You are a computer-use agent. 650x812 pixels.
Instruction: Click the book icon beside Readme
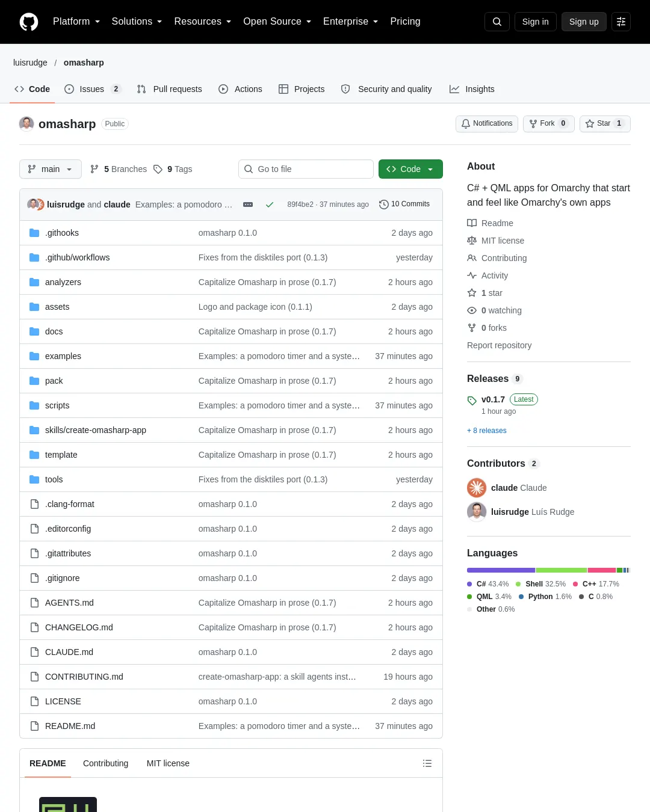472,223
